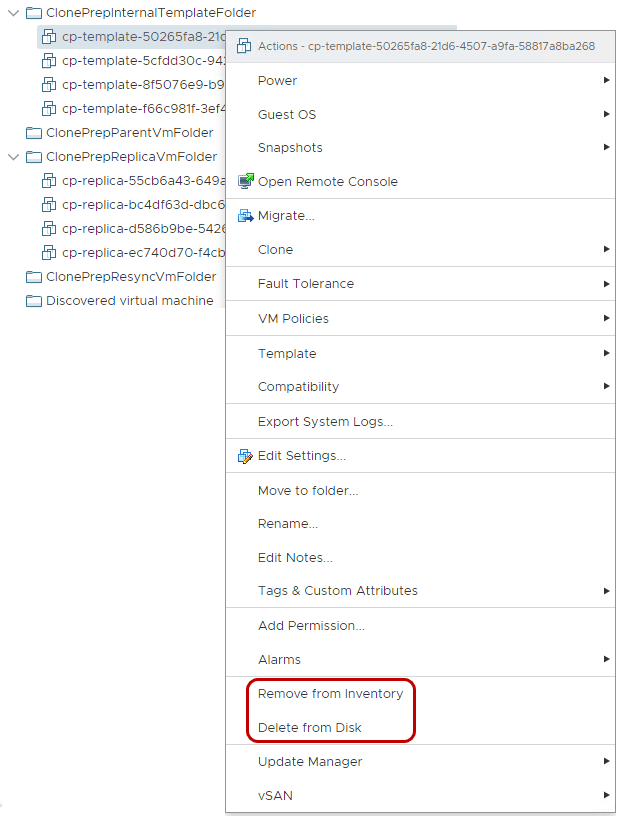Click the Migrate icon in context menu
This screenshot has height=817, width=621.
245,215
